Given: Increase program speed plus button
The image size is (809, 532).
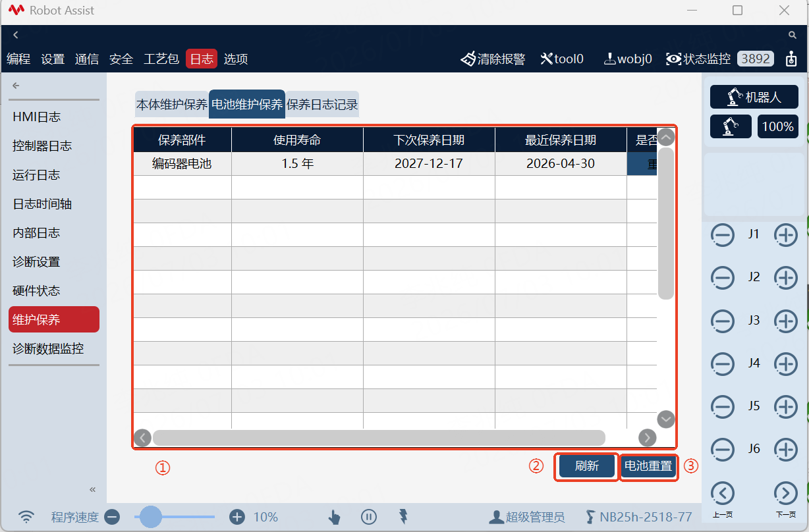Looking at the screenshot, I should pos(237,517).
